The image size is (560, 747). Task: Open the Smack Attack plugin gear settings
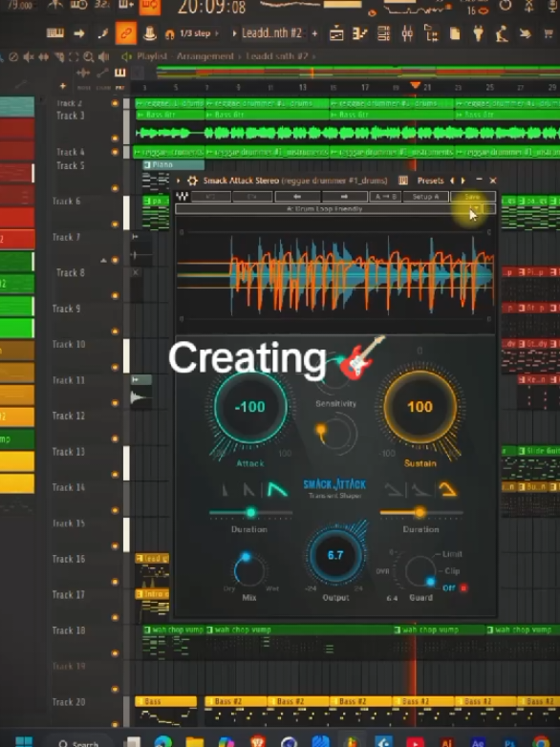(x=192, y=181)
